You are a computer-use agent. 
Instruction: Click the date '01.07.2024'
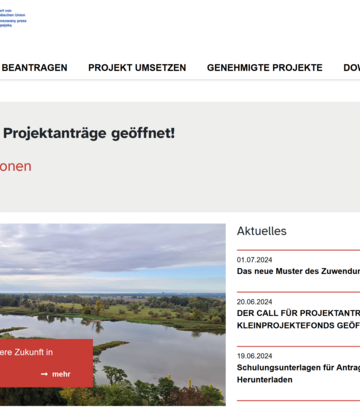point(255,260)
